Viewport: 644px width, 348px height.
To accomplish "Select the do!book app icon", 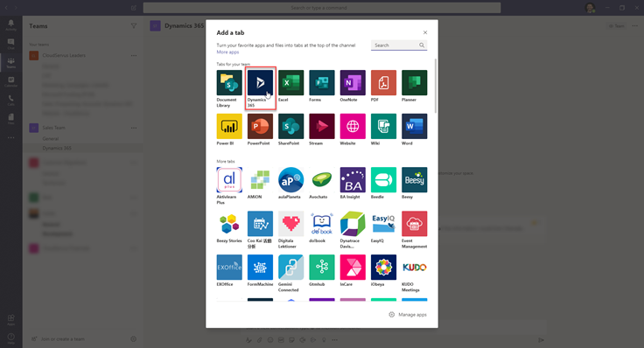I will click(322, 224).
